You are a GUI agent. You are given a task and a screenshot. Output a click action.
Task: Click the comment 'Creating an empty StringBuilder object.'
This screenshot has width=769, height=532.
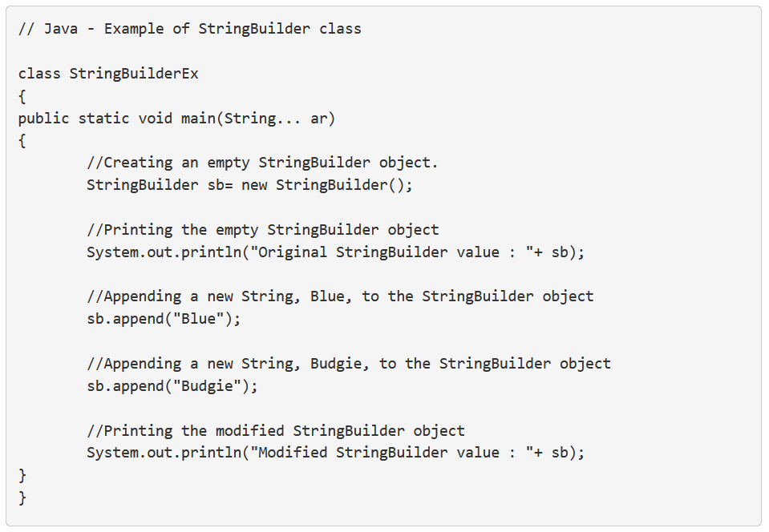click(x=262, y=163)
